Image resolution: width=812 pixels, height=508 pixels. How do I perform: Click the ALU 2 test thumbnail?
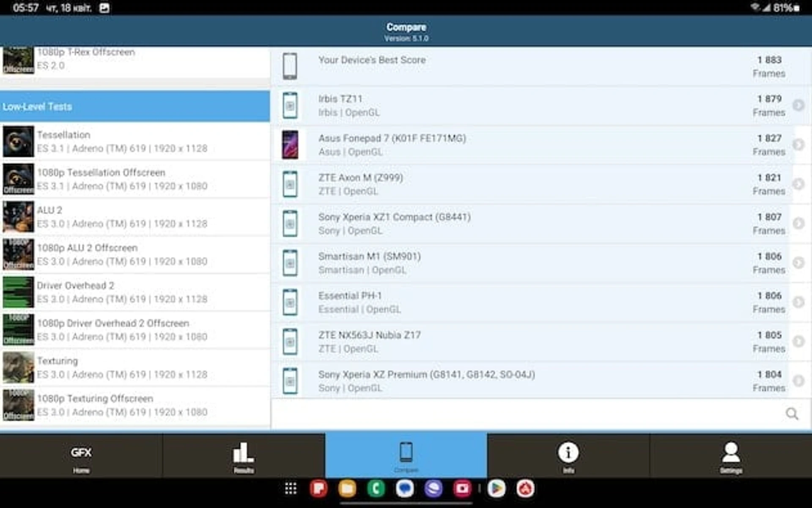point(18,217)
